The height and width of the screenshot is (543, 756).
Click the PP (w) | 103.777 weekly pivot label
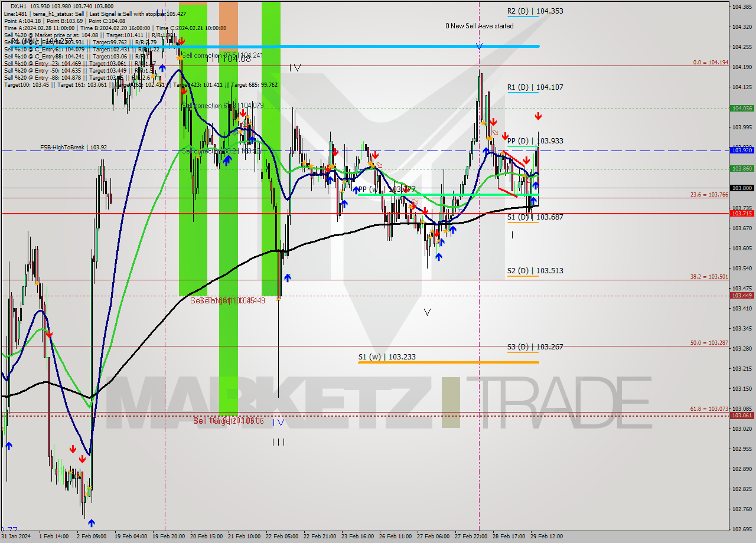tap(387, 189)
